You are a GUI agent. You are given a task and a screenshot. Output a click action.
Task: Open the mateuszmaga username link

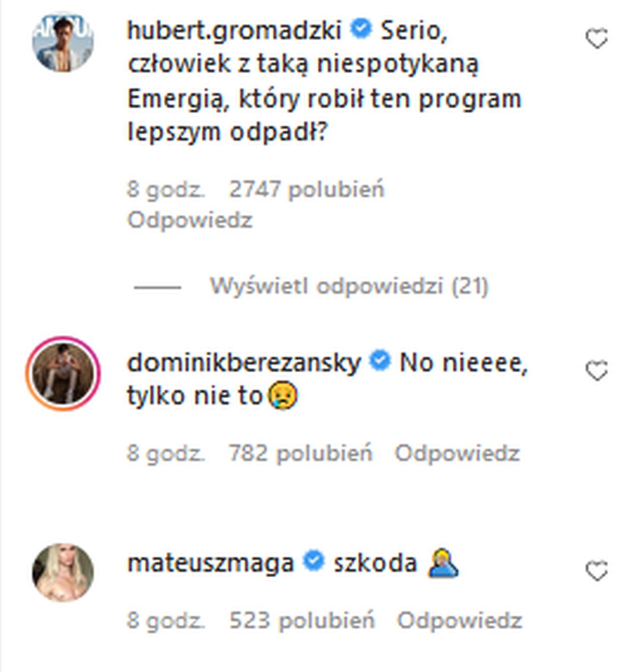(x=210, y=563)
